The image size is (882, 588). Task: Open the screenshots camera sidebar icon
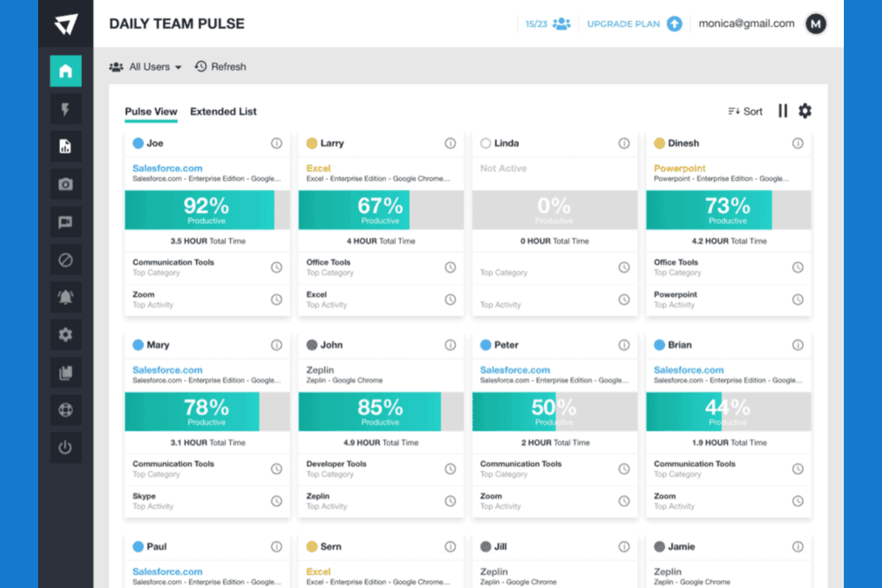point(66,184)
